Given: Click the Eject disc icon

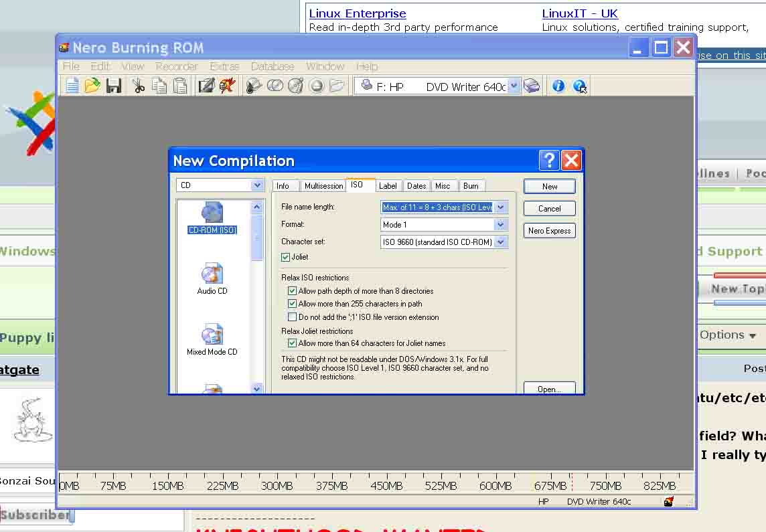Looking at the screenshot, I should coord(317,86).
